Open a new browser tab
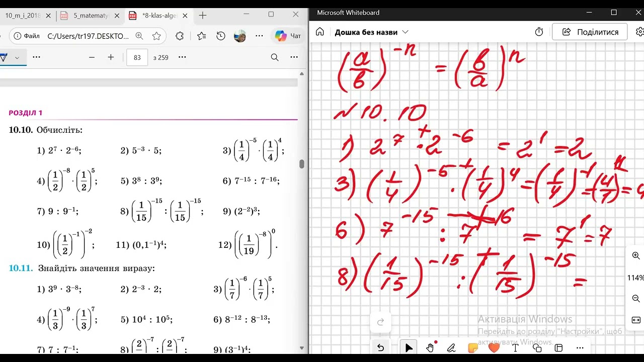Image resolution: width=644 pixels, height=362 pixels. pyautogui.click(x=203, y=16)
